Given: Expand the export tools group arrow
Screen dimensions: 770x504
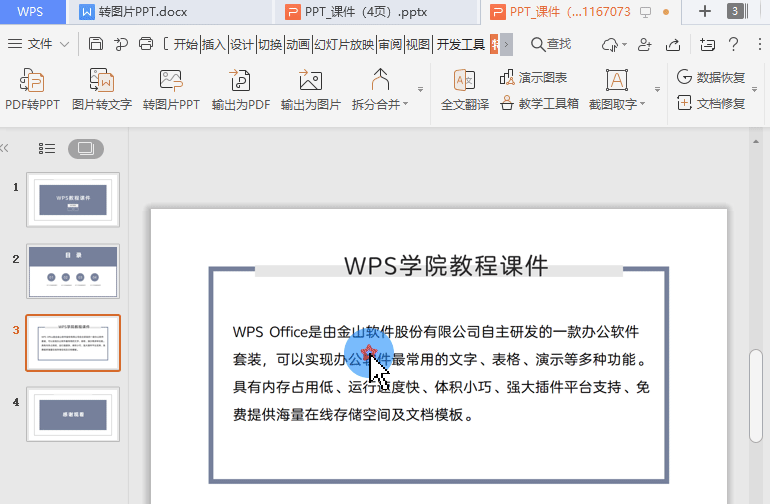Looking at the screenshot, I should tap(420, 89).
